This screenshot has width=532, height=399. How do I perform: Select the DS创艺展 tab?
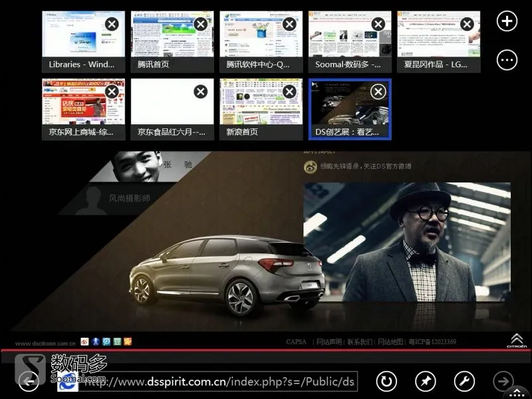[350, 109]
